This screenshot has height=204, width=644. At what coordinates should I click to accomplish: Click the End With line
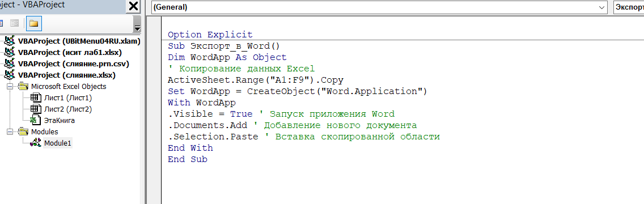190,148
